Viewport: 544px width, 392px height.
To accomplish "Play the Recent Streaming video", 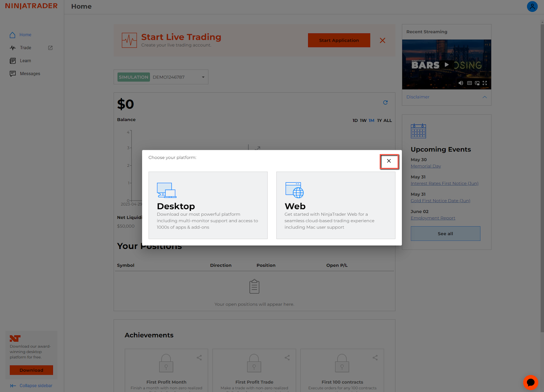I will click(446, 65).
